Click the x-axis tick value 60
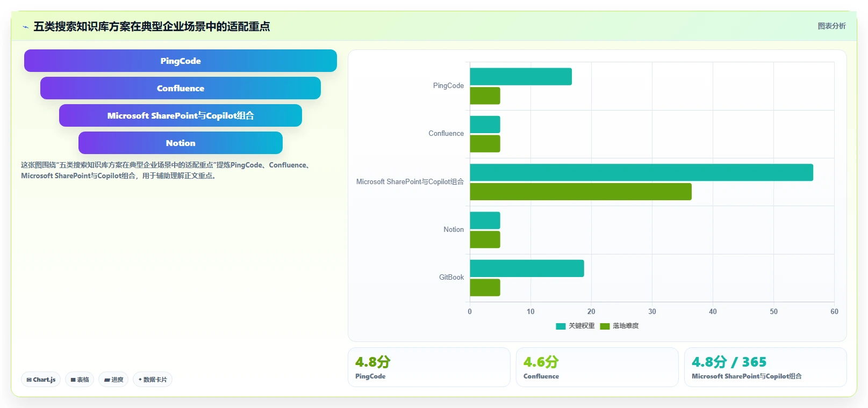The height and width of the screenshot is (408, 868). [834, 311]
